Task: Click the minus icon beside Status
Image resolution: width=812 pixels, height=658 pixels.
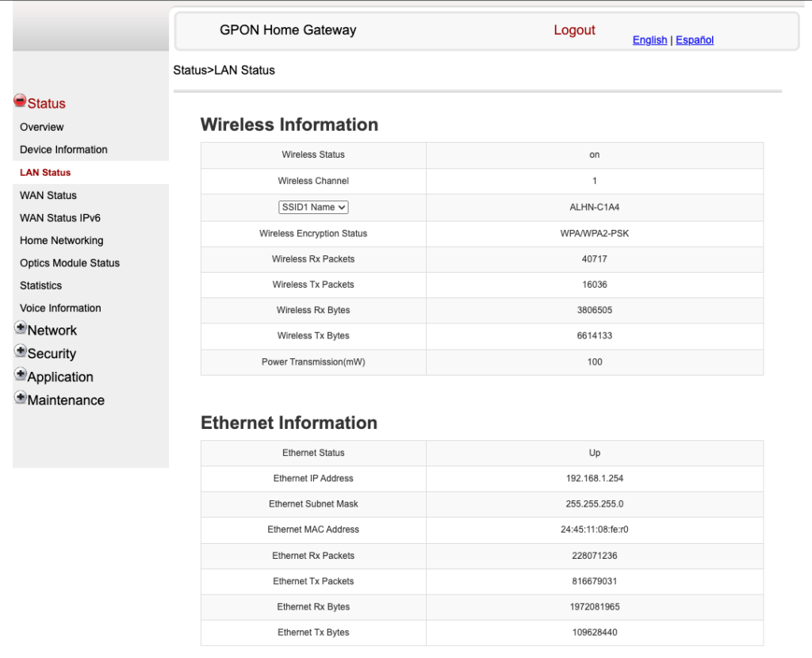Action: [x=20, y=100]
